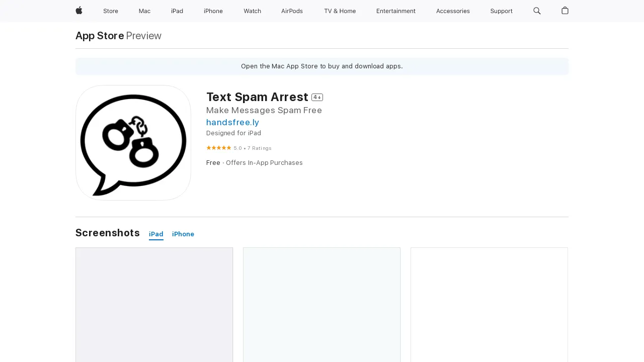Open the iPad nav item
This screenshot has height=362, width=644.
(177, 11)
